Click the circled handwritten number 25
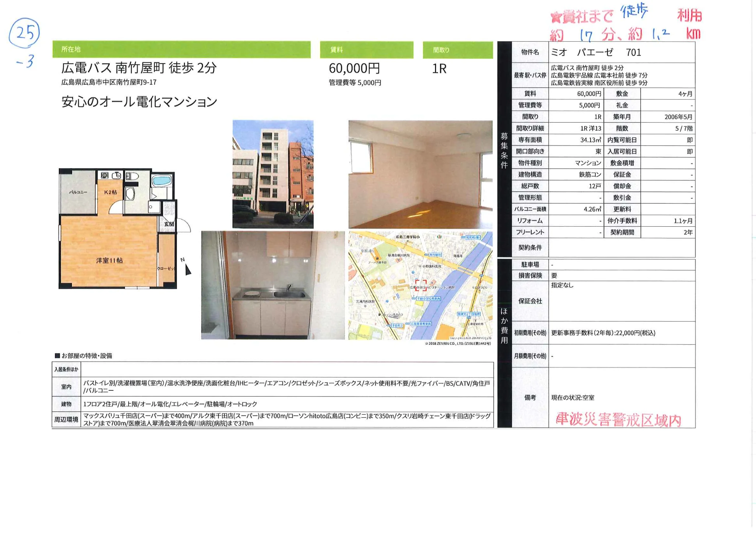The width and height of the screenshot is (756, 535). click(x=24, y=33)
